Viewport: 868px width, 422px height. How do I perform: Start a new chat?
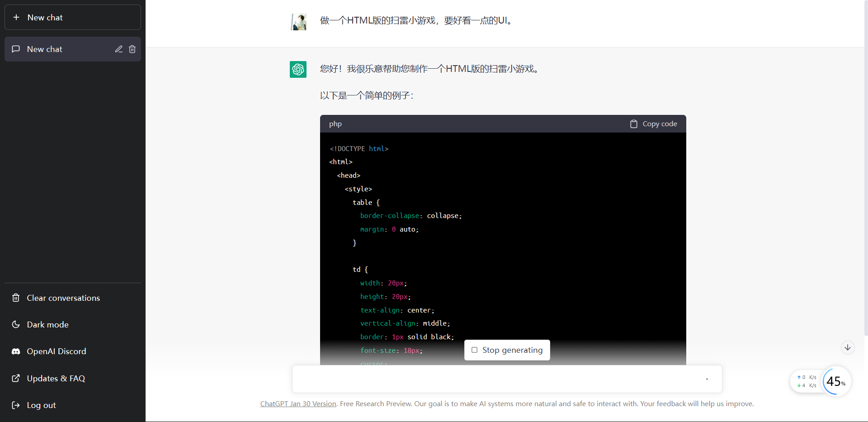(72, 17)
